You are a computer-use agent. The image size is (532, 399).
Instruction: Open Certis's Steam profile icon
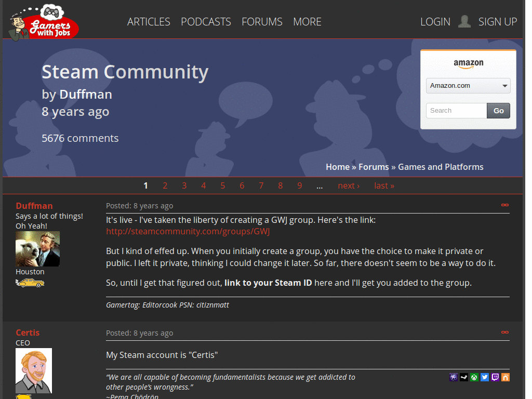(x=463, y=377)
